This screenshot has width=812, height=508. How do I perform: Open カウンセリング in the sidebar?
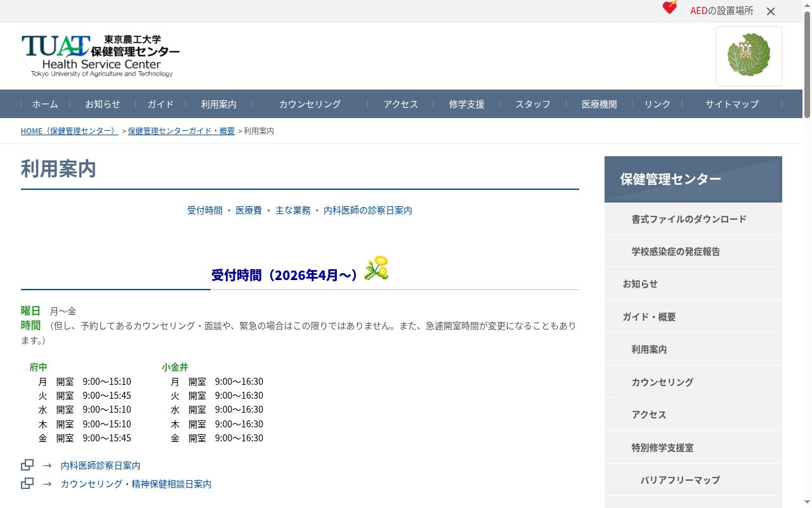[693, 382]
